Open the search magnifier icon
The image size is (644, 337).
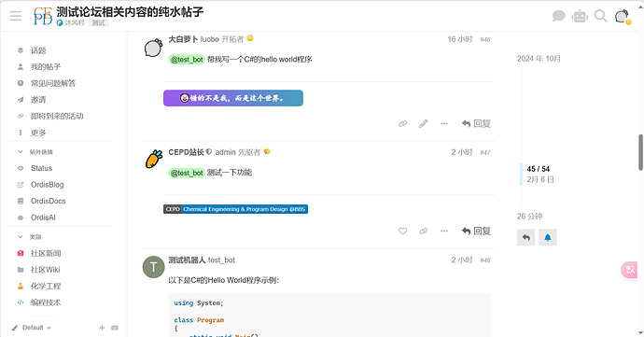(600, 16)
